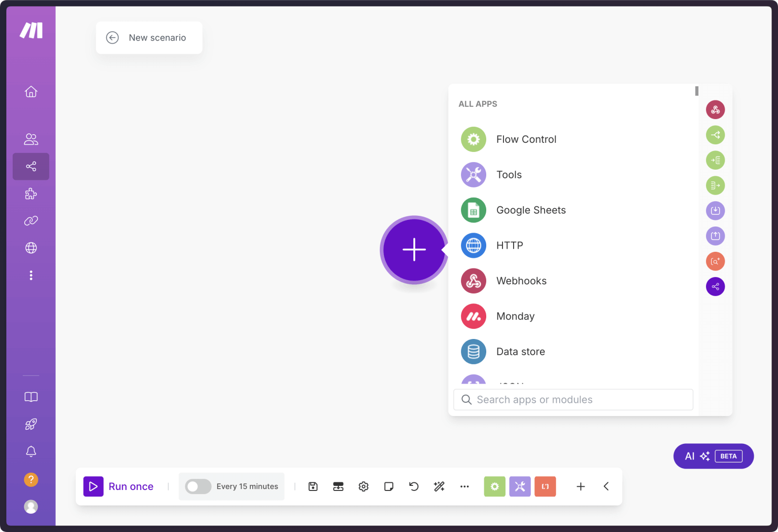Choose Monday from the apps list
778x532 pixels.
pos(515,316)
